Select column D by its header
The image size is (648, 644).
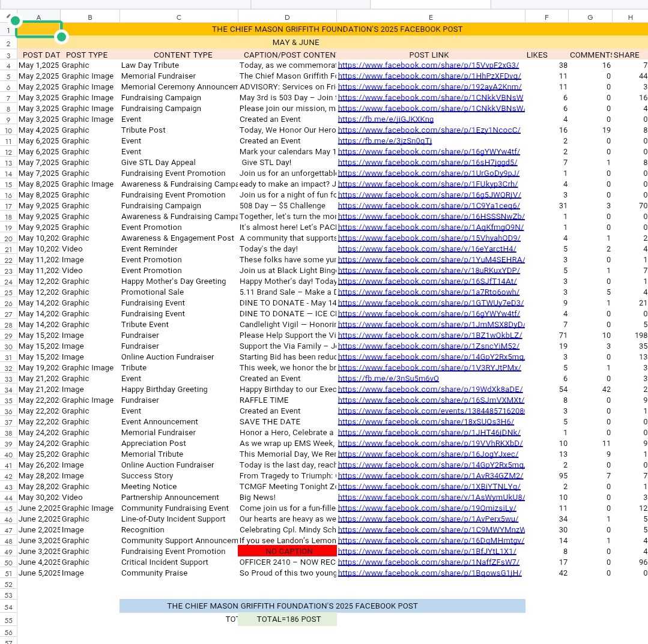click(x=287, y=17)
